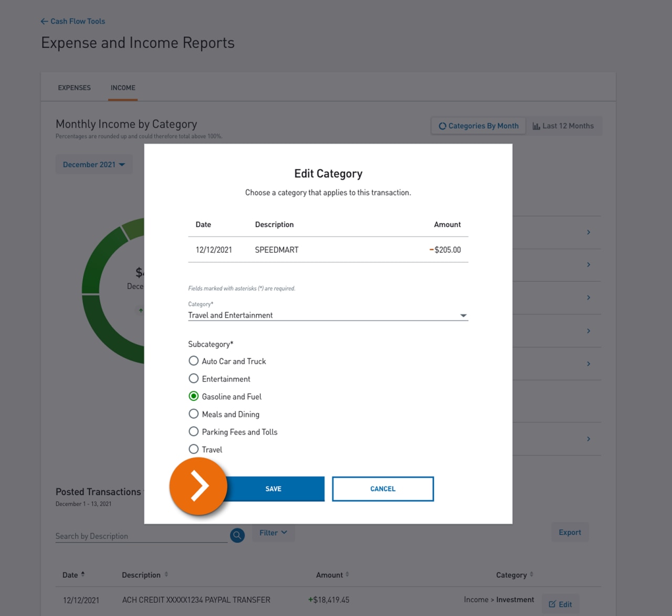Click the Export button
The width and height of the screenshot is (672, 616).
click(570, 532)
